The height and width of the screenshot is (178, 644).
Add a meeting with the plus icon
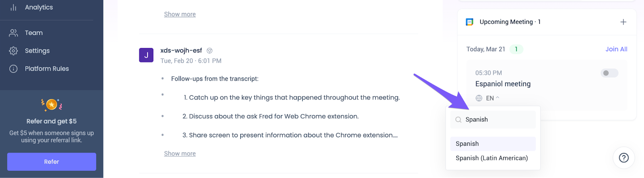coord(623,22)
